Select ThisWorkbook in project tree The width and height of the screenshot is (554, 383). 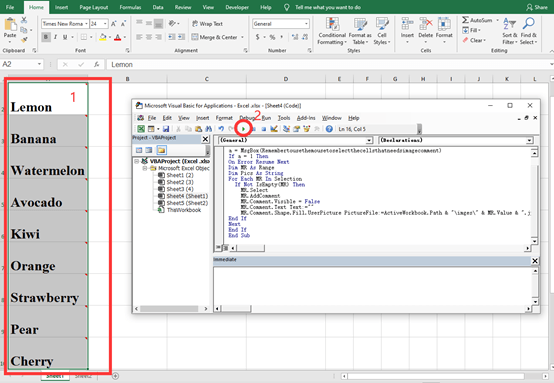pyautogui.click(x=179, y=210)
